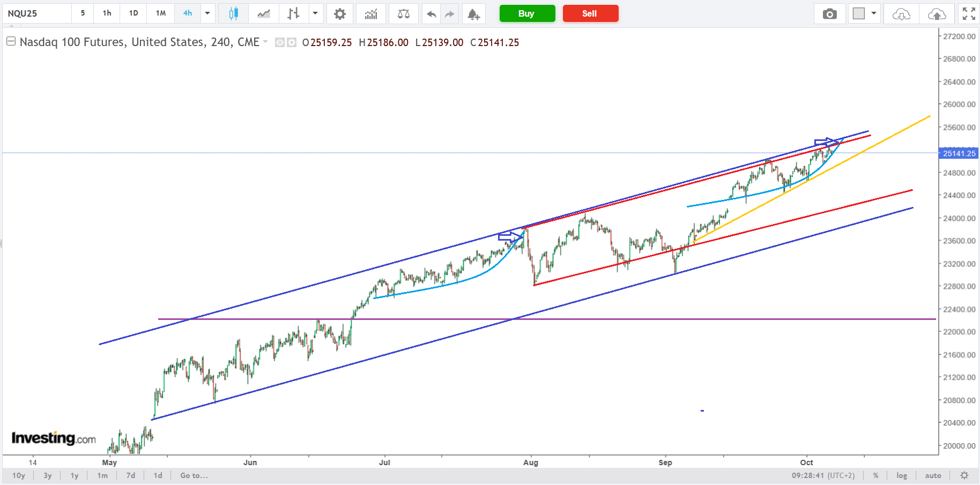Expand the time interval dropdown arrow
Viewport: 980px width, 485px height.
tap(207, 13)
